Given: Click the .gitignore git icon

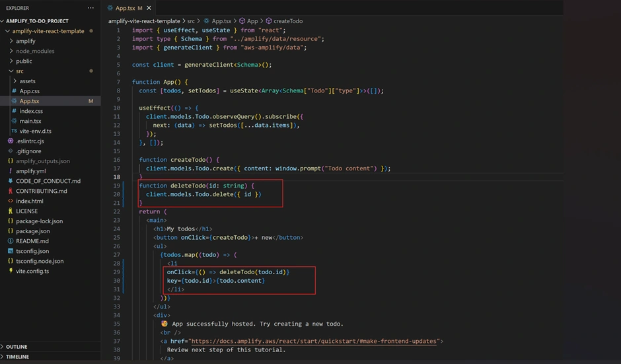Looking at the screenshot, I should coord(11,151).
